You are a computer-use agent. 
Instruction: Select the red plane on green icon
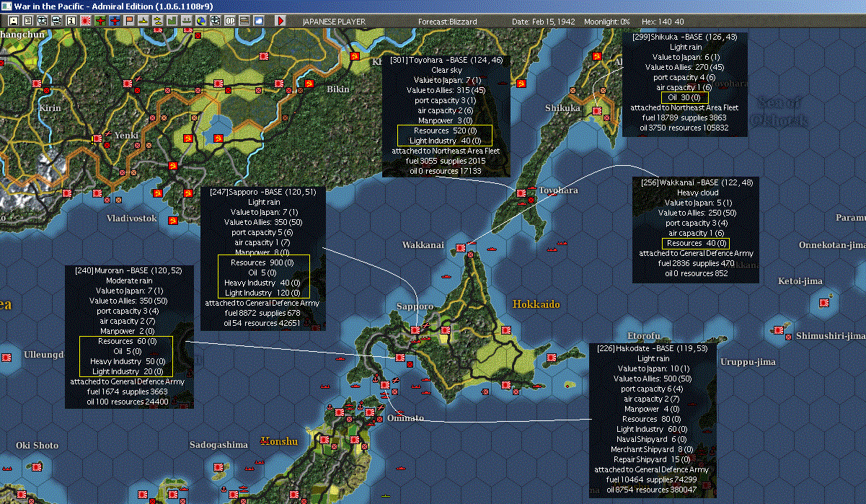[100, 21]
